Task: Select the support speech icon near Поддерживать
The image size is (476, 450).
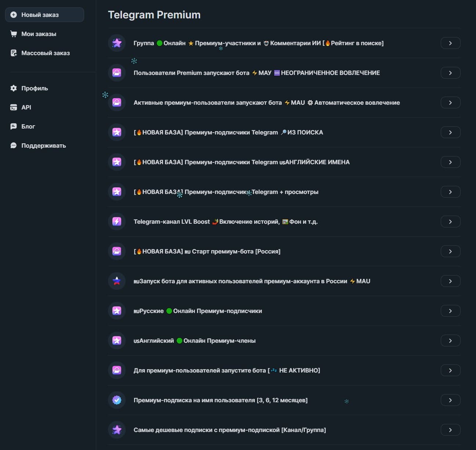Action: tap(14, 145)
